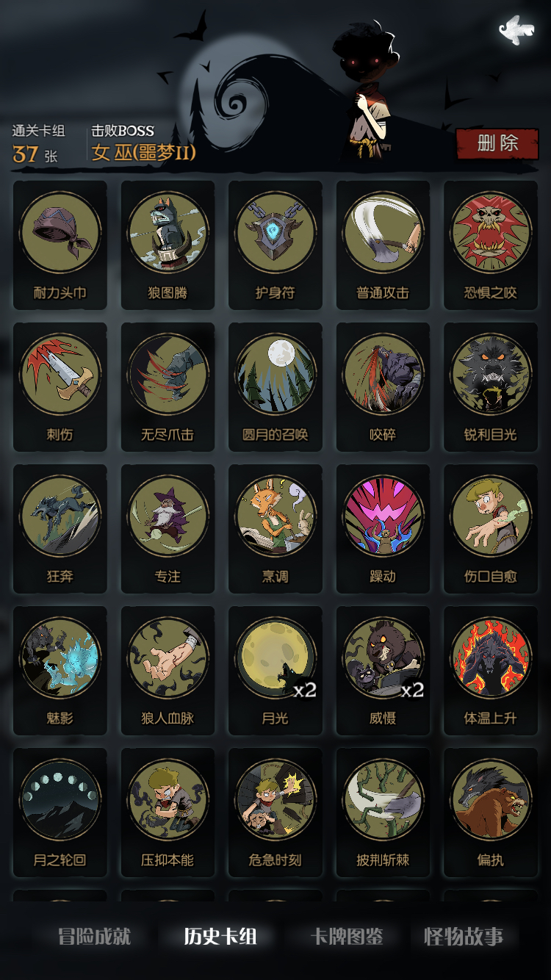Choose the 普通攻击 axe attack card

click(383, 245)
